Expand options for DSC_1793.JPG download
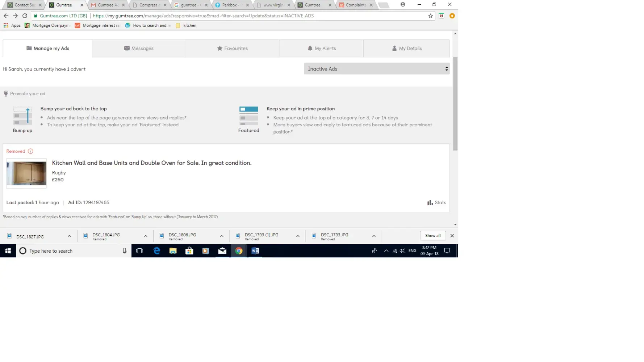The image size is (644, 362). 374,236
